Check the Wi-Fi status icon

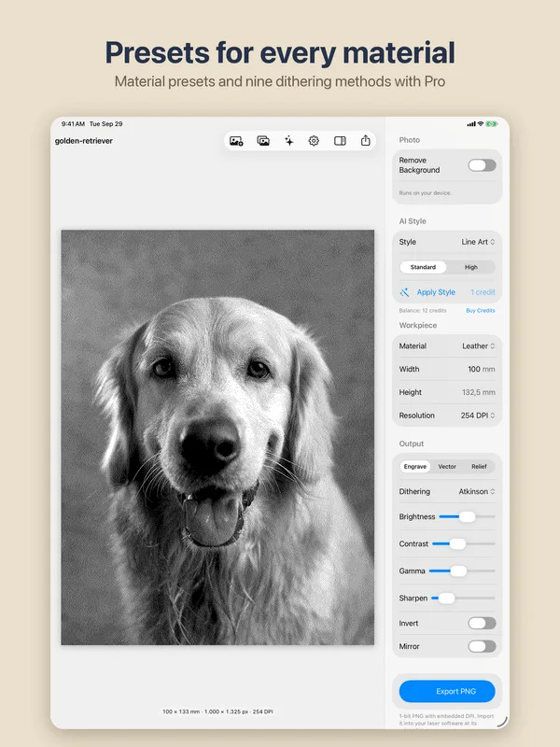(x=480, y=124)
